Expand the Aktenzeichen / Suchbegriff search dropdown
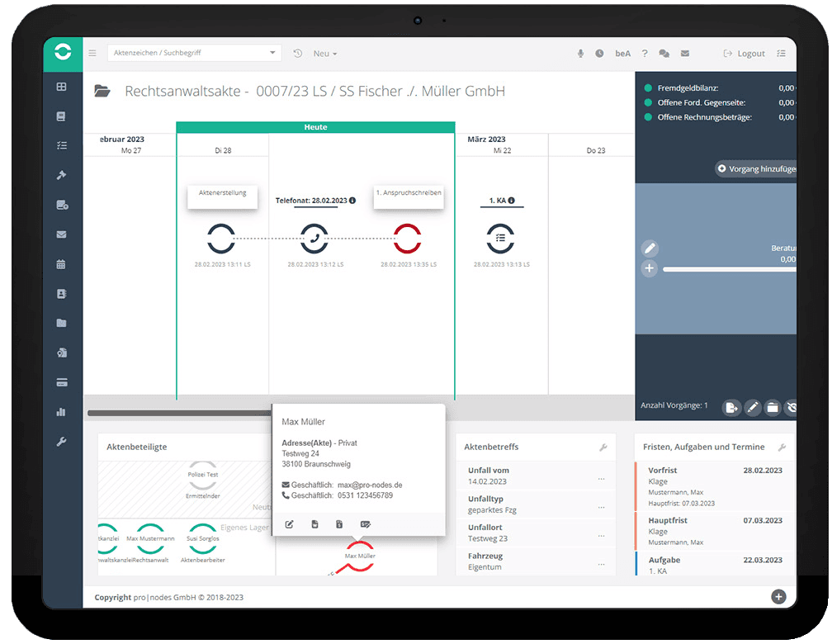837x644 pixels. 272,53
